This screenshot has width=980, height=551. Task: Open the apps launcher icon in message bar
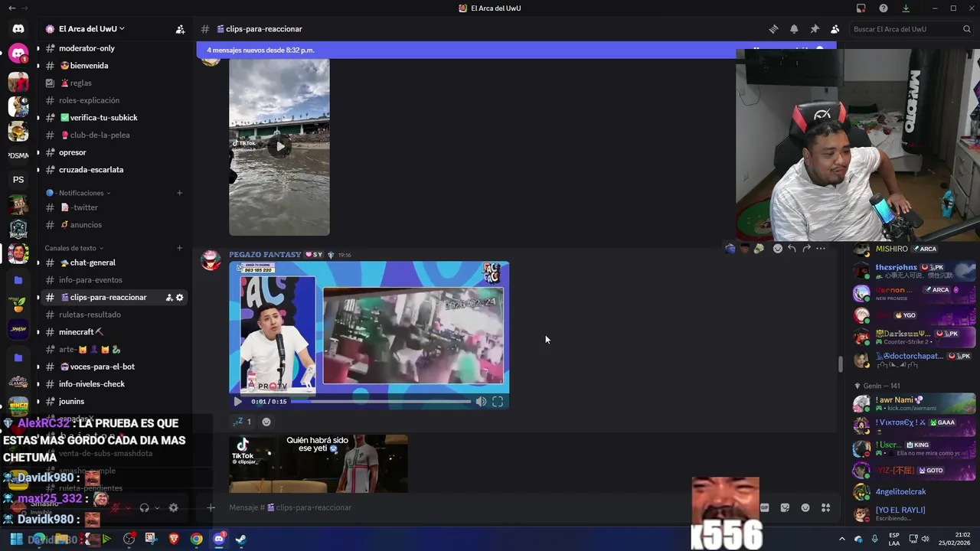[825, 507]
